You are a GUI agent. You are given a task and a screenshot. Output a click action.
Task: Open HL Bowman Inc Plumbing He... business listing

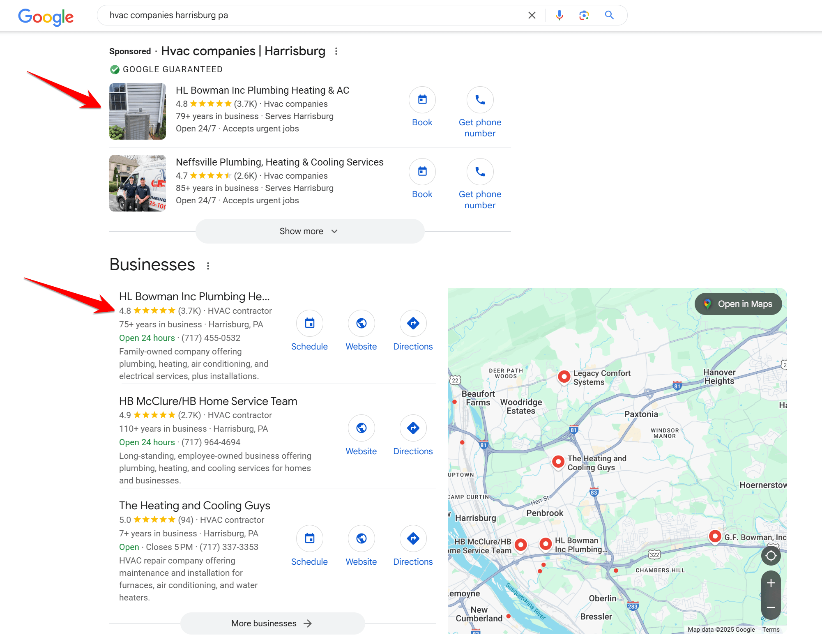coord(194,297)
